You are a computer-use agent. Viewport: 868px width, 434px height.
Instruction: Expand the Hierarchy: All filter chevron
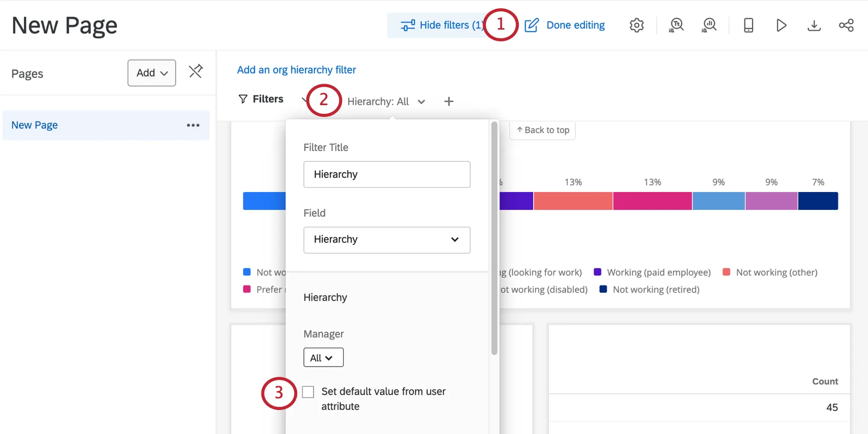pyautogui.click(x=421, y=102)
